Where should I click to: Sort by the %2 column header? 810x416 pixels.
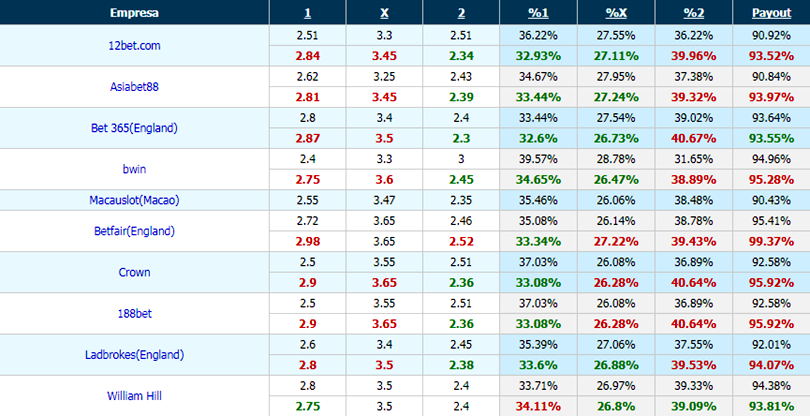pyautogui.click(x=694, y=13)
